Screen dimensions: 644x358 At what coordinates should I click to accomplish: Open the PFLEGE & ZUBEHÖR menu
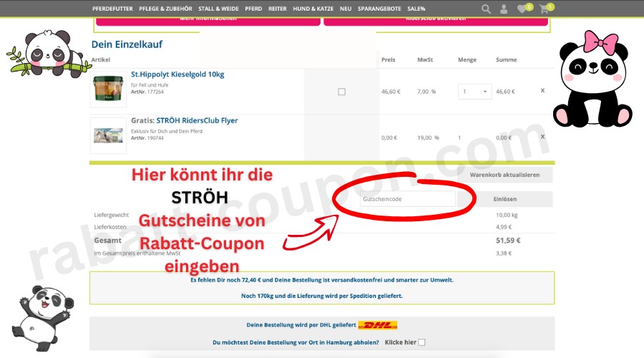coord(165,9)
